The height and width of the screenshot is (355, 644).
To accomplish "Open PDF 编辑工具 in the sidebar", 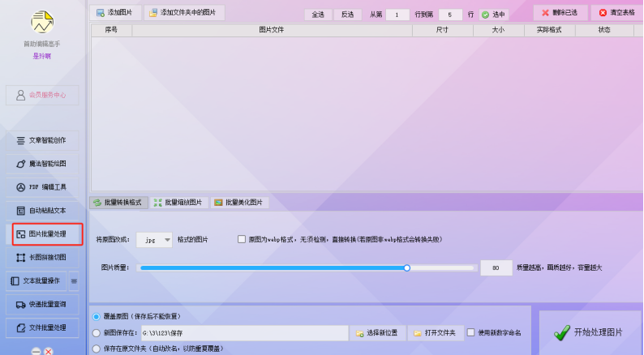I will 42,187.
